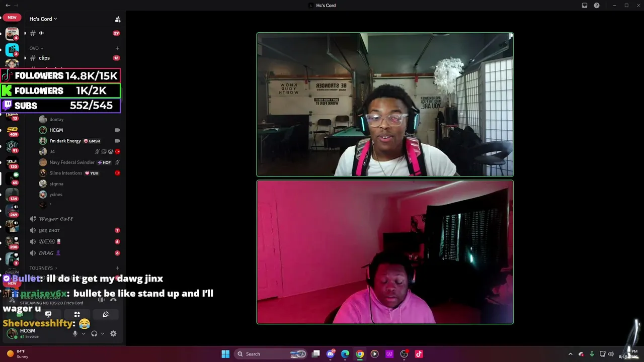Image resolution: width=644 pixels, height=362 pixels.
Task: Open microphone input options arrow
Action: tap(84, 333)
